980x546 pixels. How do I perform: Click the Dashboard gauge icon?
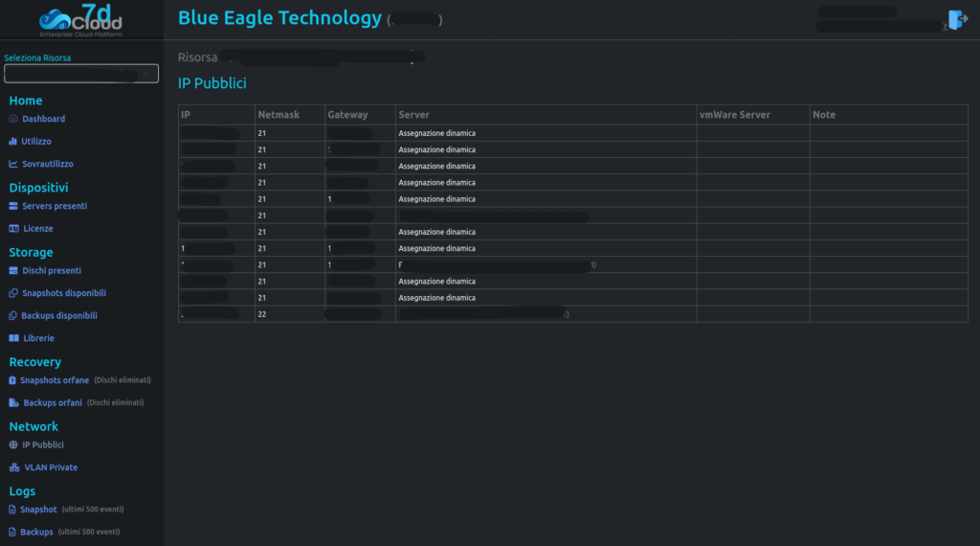click(13, 119)
